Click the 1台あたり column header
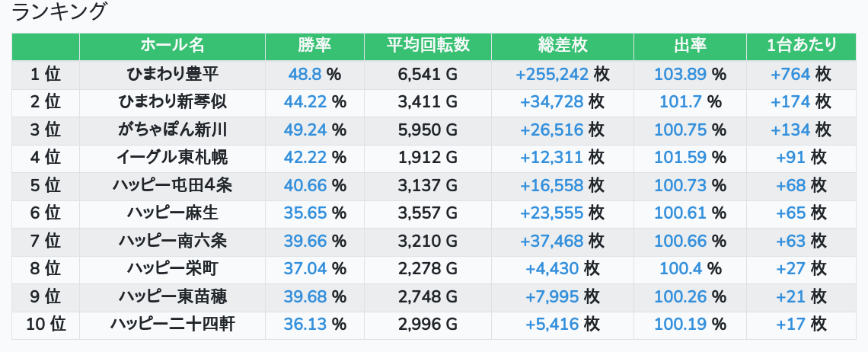The height and width of the screenshot is (352, 868). (x=802, y=46)
